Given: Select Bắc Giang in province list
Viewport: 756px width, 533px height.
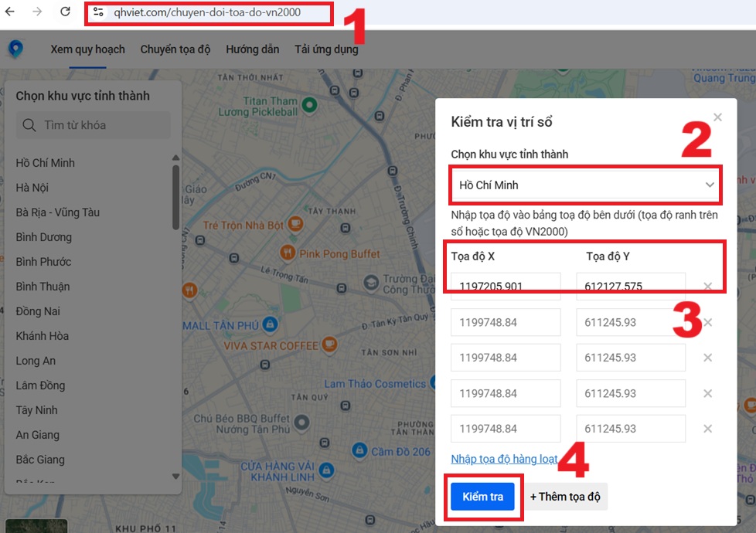Looking at the screenshot, I should pyautogui.click(x=40, y=460).
